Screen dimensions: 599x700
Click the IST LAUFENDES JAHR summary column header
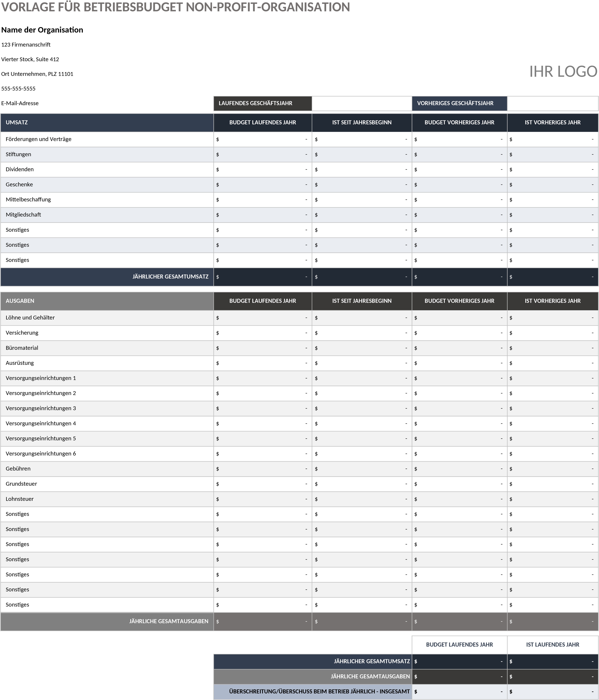[x=553, y=645]
